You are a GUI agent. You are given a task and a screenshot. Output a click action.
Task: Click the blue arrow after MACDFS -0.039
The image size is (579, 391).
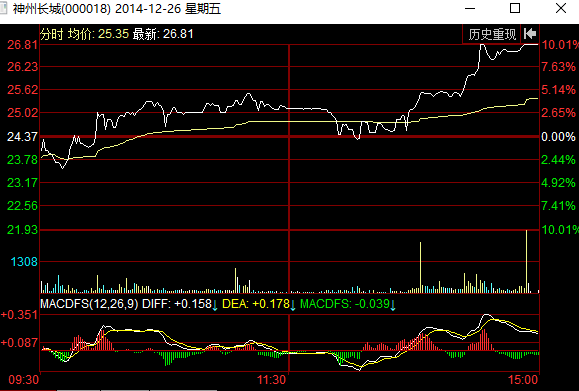[393, 305]
